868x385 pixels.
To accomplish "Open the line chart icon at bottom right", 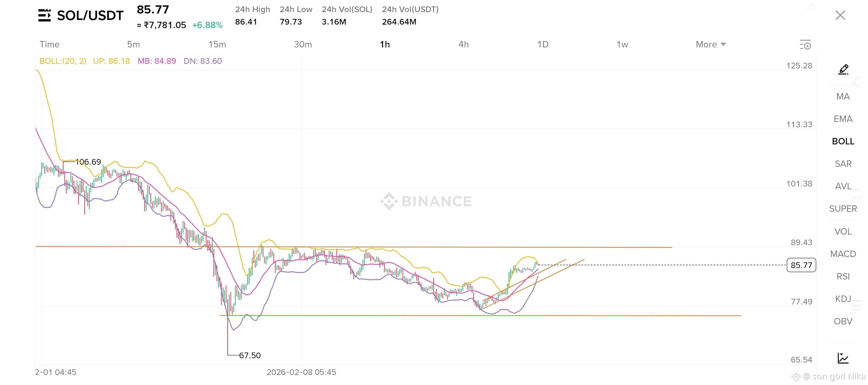I will 843,358.
